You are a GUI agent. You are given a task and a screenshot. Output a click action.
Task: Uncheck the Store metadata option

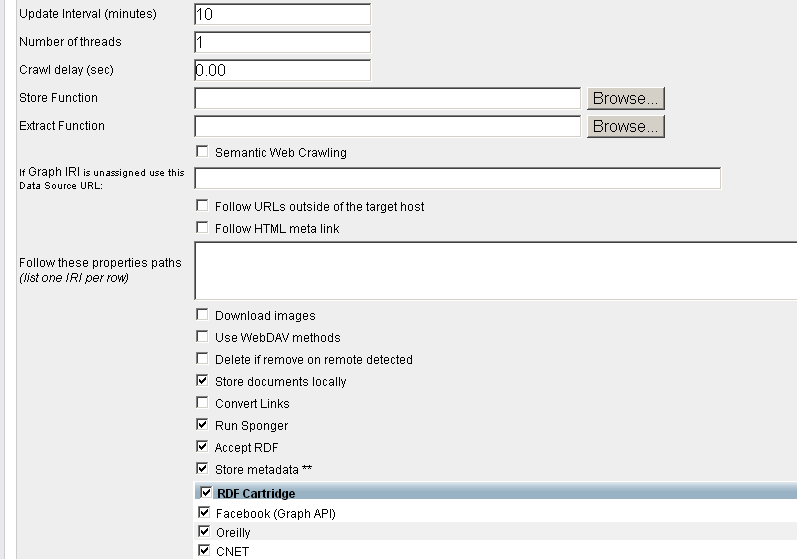point(202,469)
